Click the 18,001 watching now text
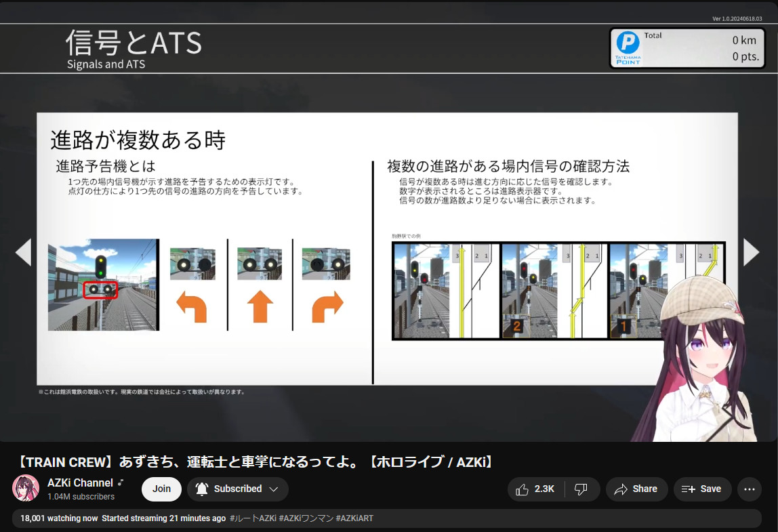This screenshot has width=778, height=532. point(59,518)
